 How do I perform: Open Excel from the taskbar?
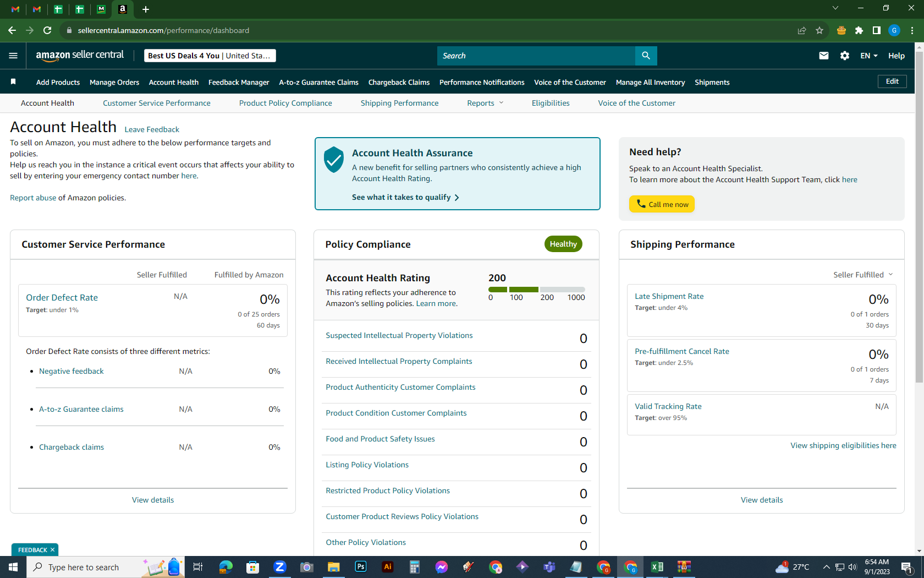coord(657,567)
